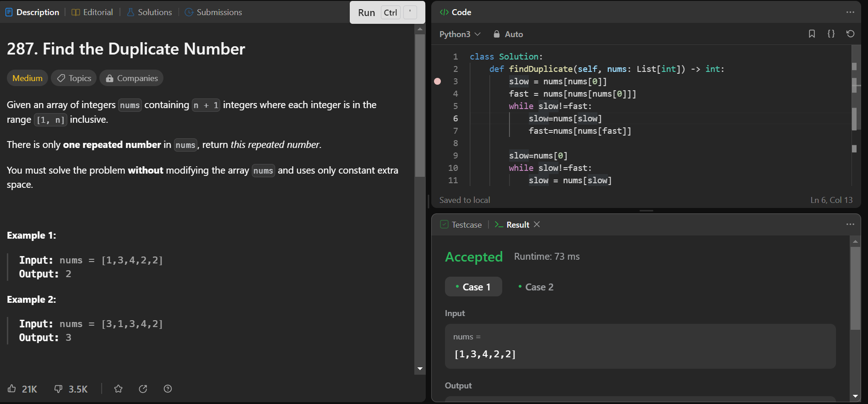Open the Python3 language dropdown

coord(460,34)
